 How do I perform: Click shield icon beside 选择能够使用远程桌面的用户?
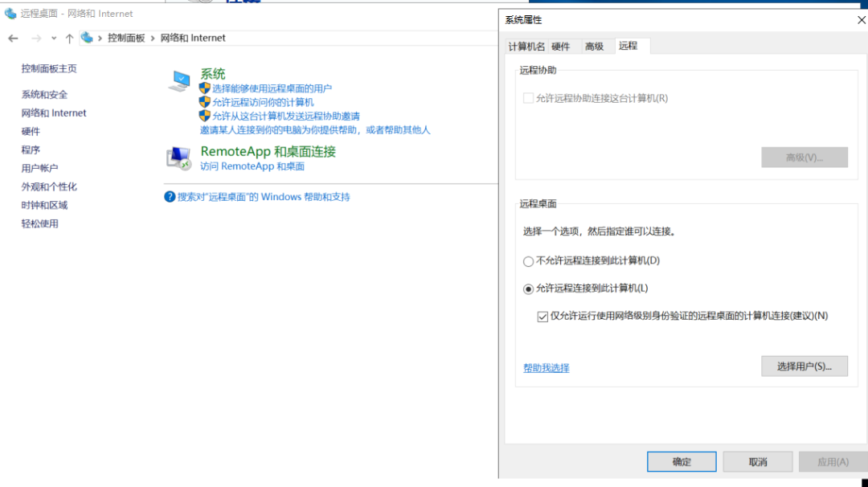tap(205, 88)
